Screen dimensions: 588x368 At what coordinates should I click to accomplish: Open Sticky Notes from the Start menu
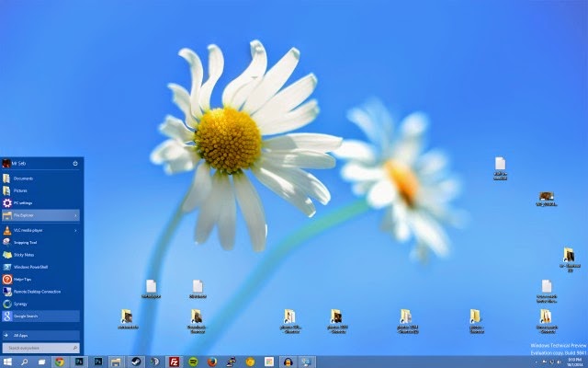[x=40, y=255]
